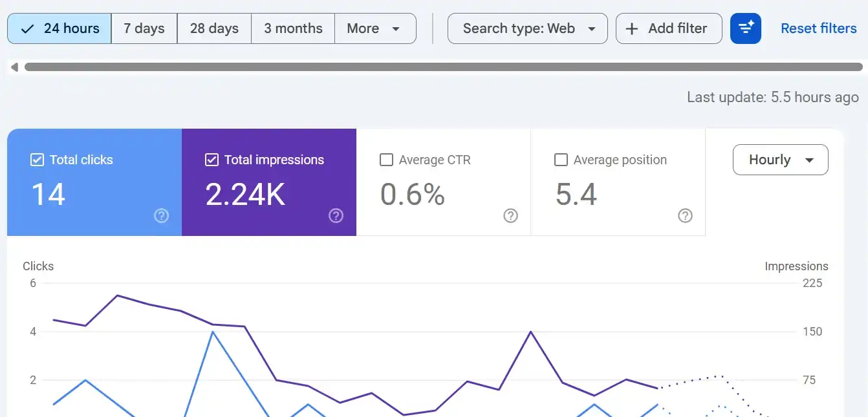The height and width of the screenshot is (417, 868).
Task: Open help icon on Average CTR card
Action: 511,216
